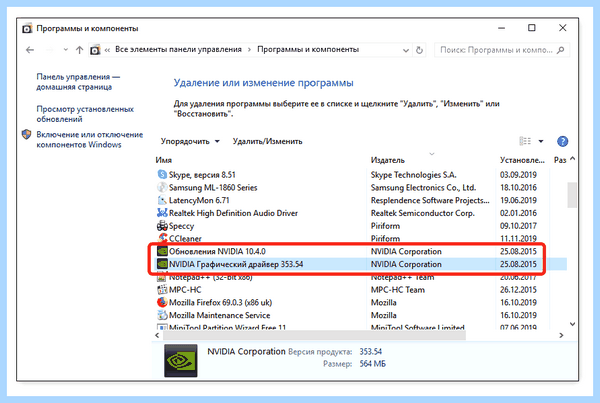Image resolution: width=600 pixels, height=403 pixels.
Task: Open the Упорядочить dropdown menu
Action: (x=190, y=141)
